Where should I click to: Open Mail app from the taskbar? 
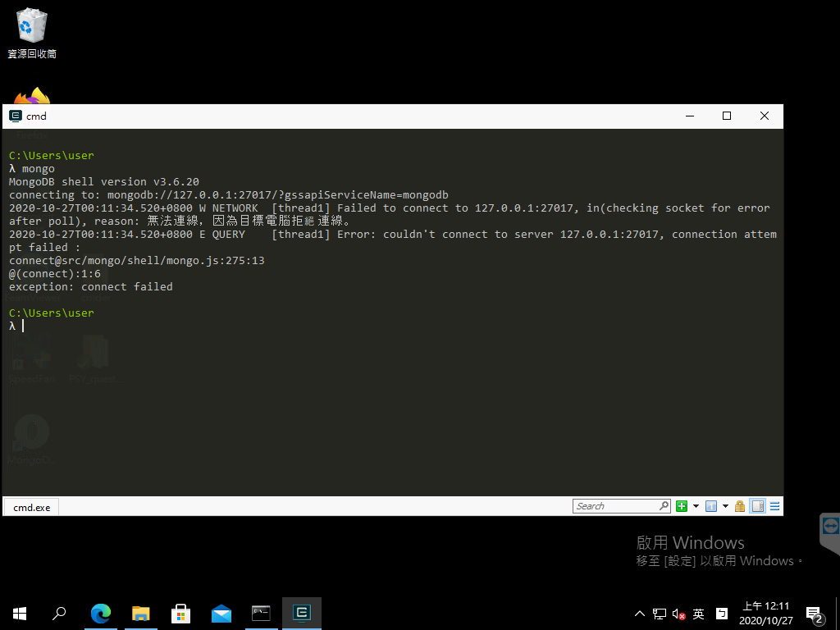coord(221,614)
